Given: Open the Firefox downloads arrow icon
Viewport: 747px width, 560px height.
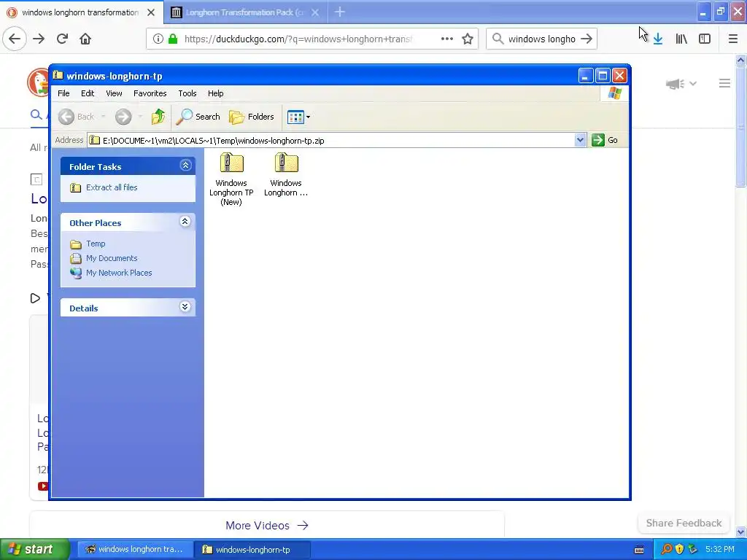Looking at the screenshot, I should [658, 39].
